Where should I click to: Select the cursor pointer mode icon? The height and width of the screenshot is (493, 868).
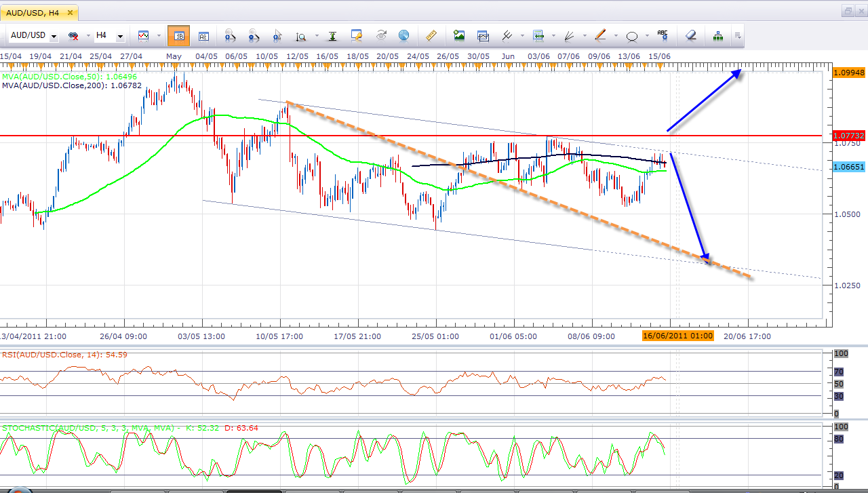point(277,35)
